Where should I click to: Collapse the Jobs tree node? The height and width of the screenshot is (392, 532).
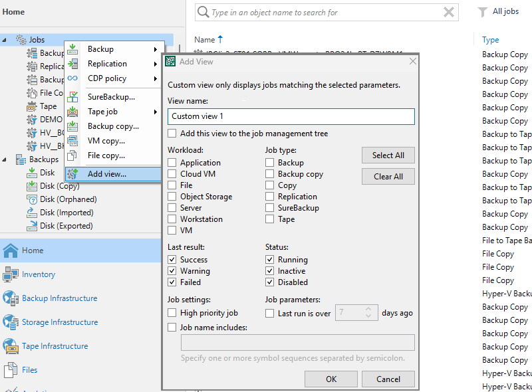(x=5, y=40)
